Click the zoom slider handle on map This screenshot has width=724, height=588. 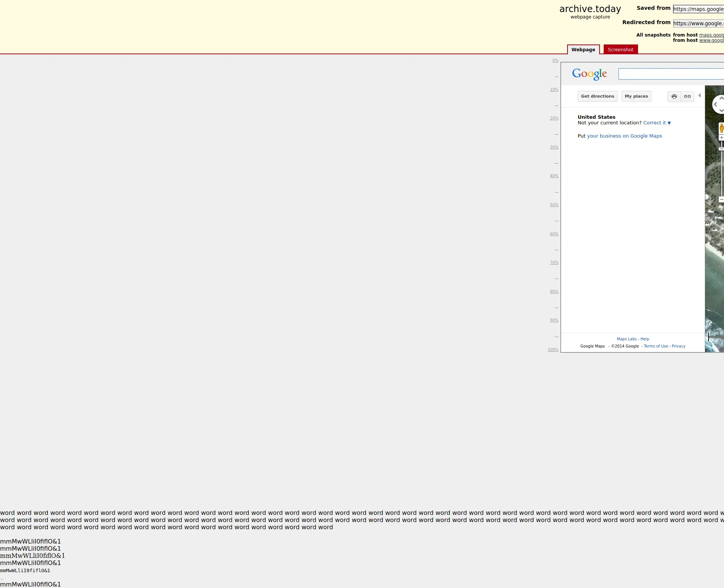coord(721,149)
